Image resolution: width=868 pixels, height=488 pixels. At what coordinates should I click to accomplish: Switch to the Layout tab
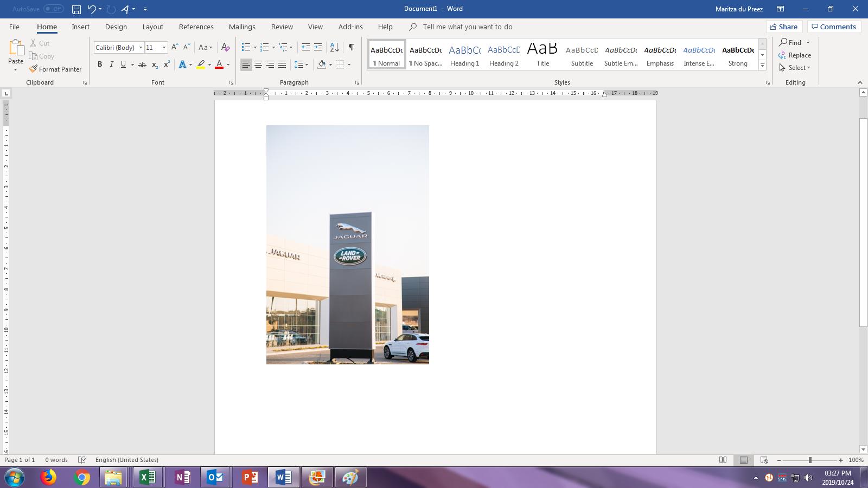[152, 27]
